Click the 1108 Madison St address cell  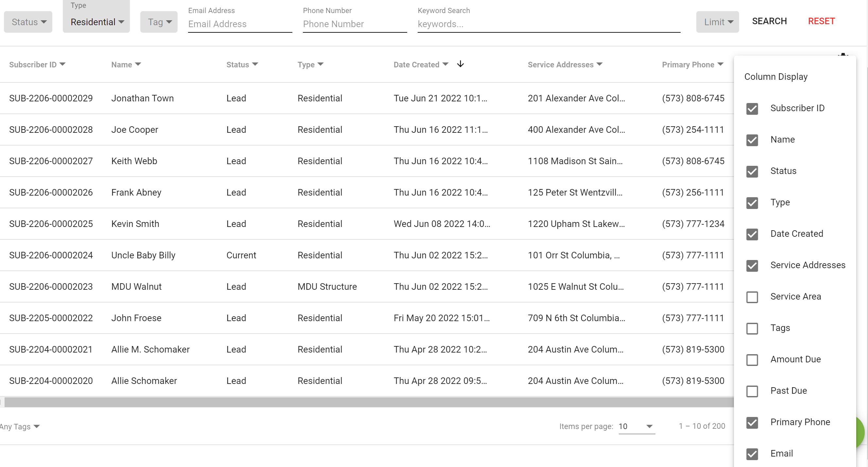point(575,161)
